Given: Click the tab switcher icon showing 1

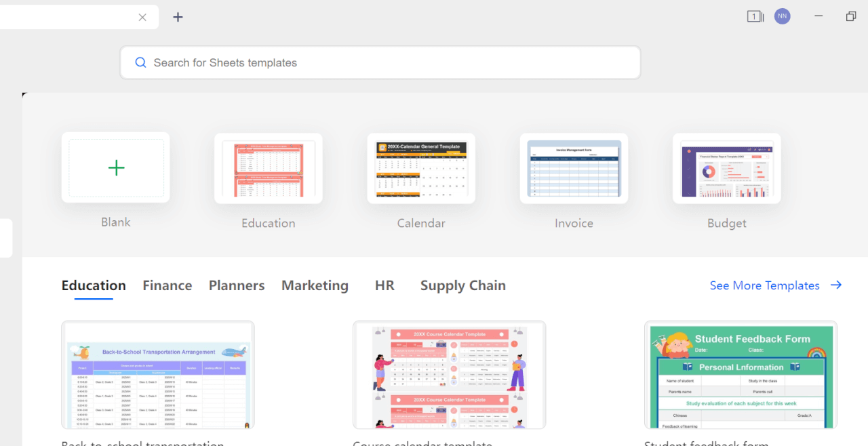Looking at the screenshot, I should pyautogui.click(x=755, y=16).
